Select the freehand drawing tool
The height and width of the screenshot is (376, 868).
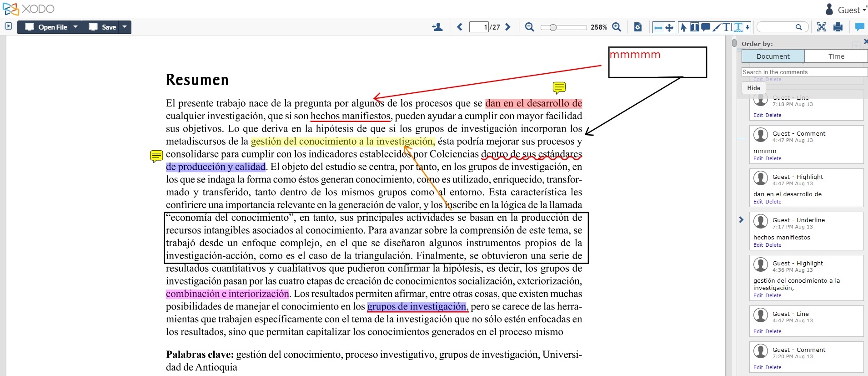tap(717, 27)
